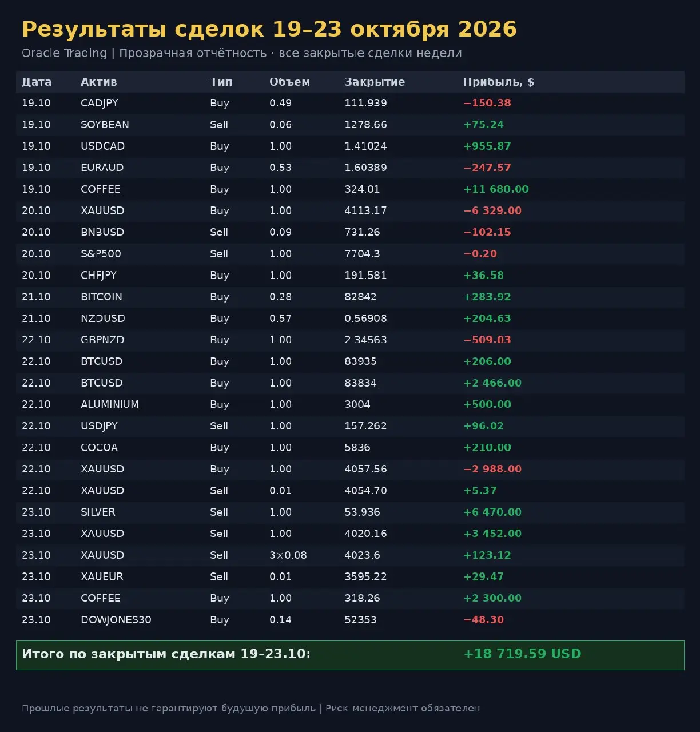This screenshot has height=732, width=700.
Task: Click the BTCUSD closing price 83935
Action: [x=360, y=361]
